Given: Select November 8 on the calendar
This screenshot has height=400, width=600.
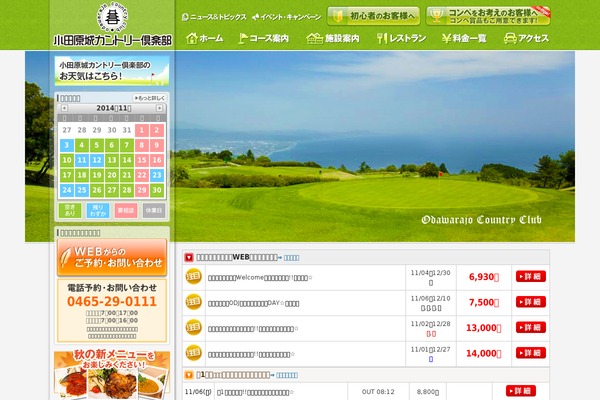Looking at the screenshot, I should tap(142, 145).
